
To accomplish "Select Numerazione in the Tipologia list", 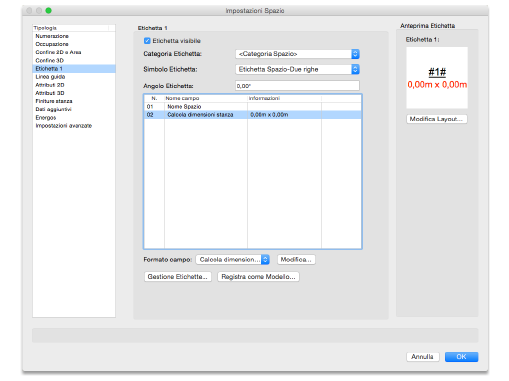I will tap(74, 36).
